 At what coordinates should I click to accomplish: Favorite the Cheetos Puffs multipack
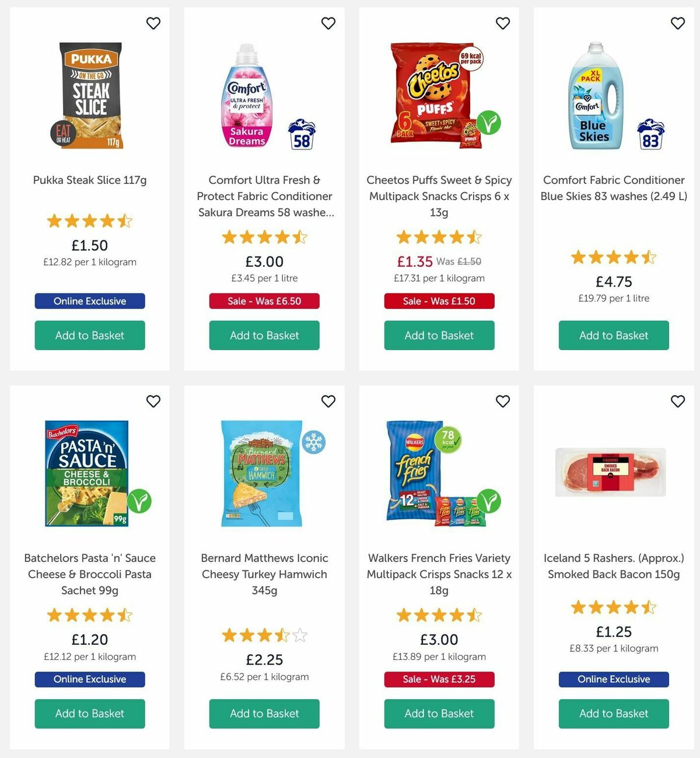click(x=503, y=23)
